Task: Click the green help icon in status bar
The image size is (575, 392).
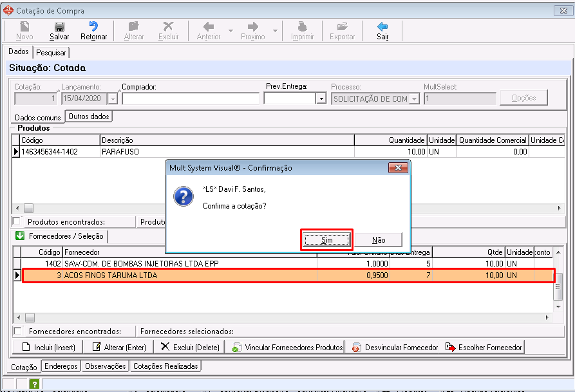Action: click(34, 384)
